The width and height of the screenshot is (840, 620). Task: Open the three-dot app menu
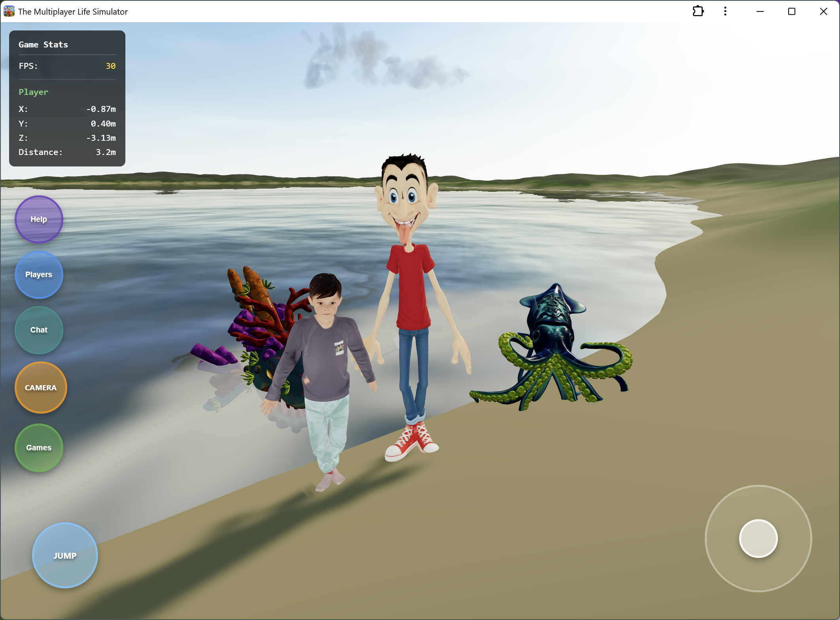(x=725, y=11)
